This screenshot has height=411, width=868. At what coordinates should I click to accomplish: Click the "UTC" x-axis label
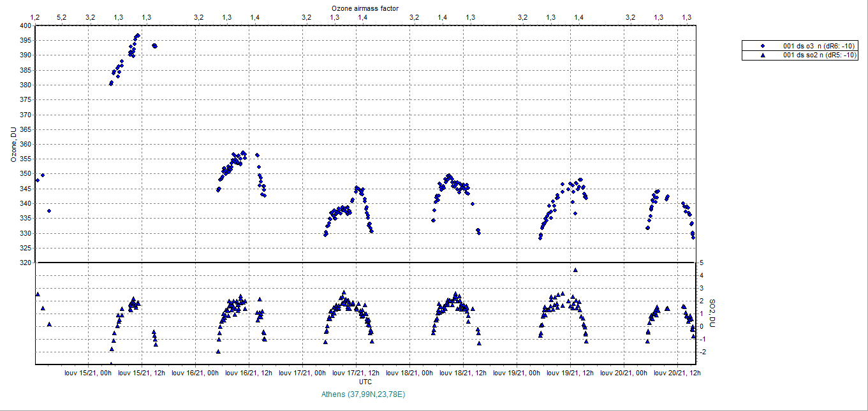pos(365,382)
